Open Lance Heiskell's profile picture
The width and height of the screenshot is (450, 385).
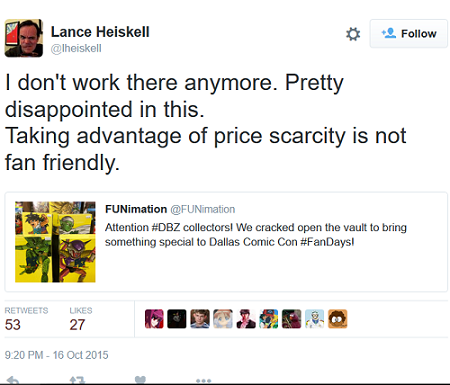click(x=24, y=38)
